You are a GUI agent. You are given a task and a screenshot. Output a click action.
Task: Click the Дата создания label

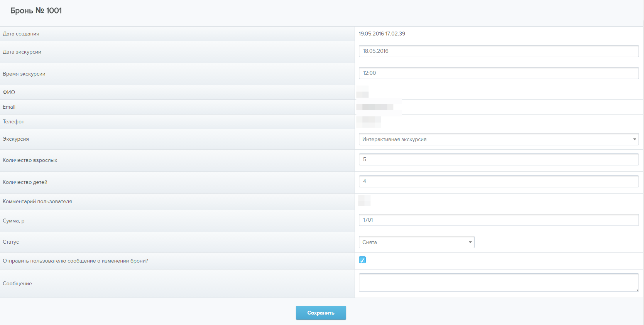[21, 34]
